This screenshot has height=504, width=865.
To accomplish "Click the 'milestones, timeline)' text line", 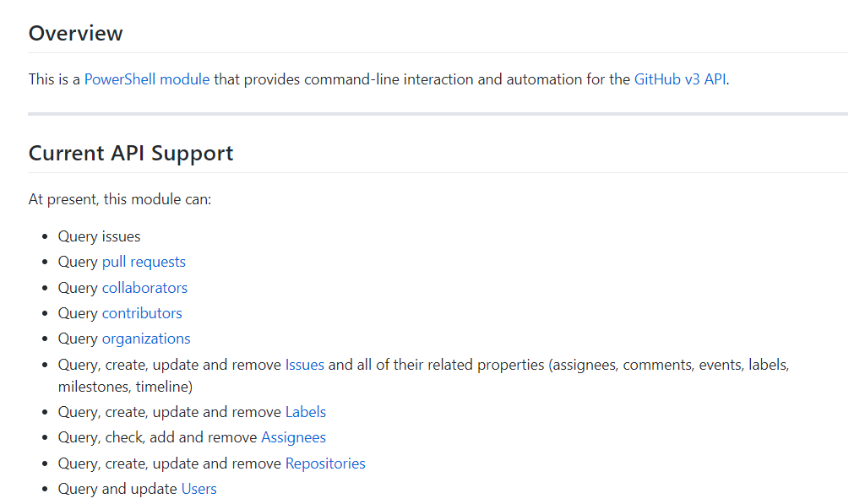I will pos(125,387).
